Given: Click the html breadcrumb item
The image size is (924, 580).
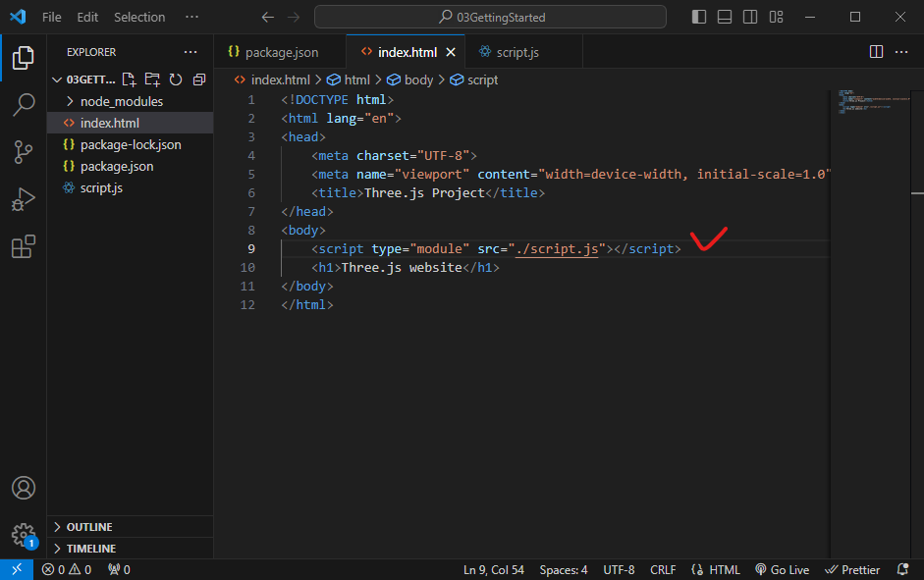Looking at the screenshot, I should [349, 79].
